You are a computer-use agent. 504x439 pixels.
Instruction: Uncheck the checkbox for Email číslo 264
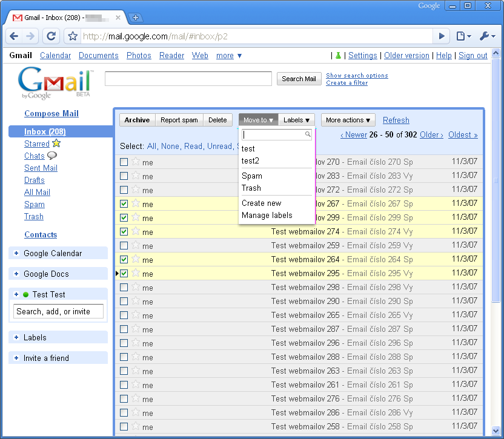click(124, 260)
